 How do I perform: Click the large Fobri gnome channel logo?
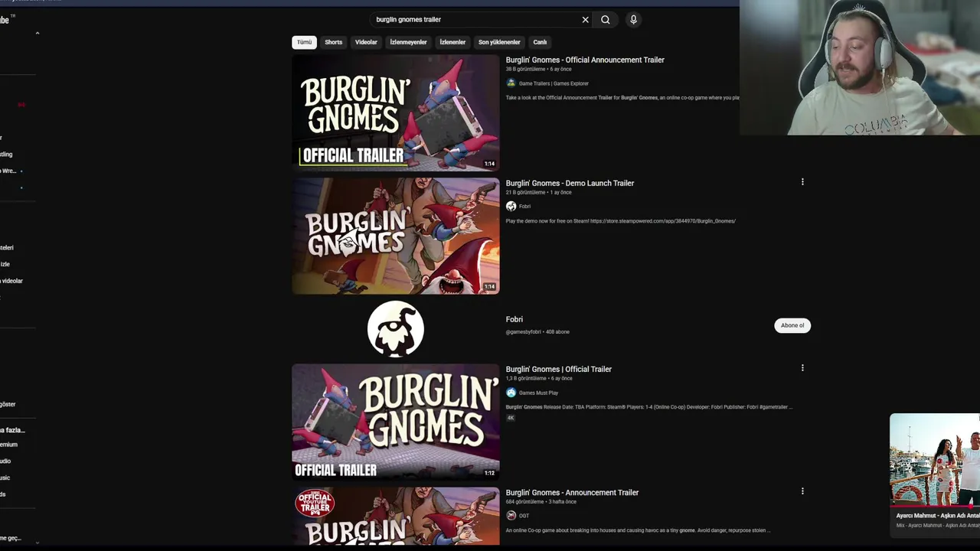coord(396,329)
